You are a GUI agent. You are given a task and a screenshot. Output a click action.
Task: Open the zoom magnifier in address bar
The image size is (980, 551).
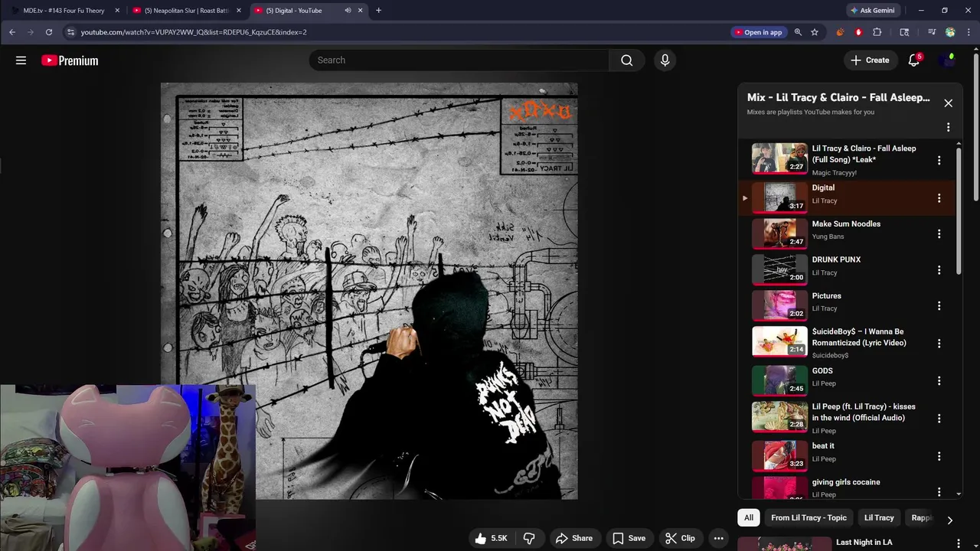click(x=798, y=32)
